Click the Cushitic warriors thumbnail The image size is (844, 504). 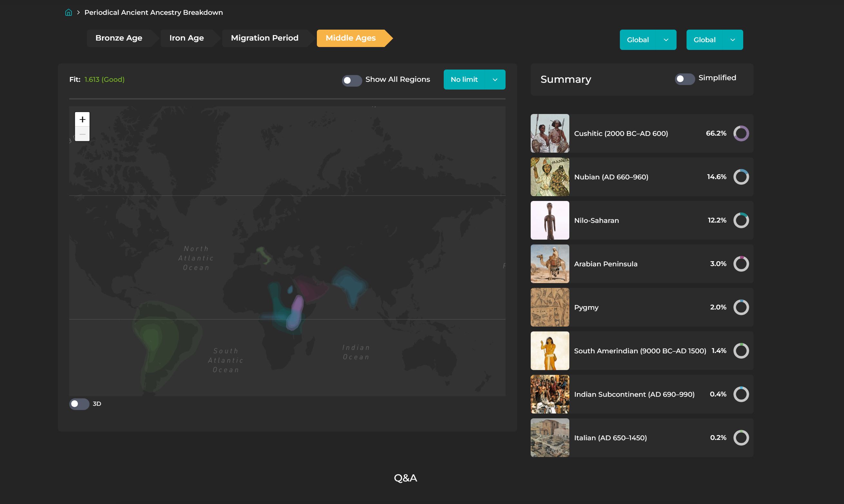[550, 133]
